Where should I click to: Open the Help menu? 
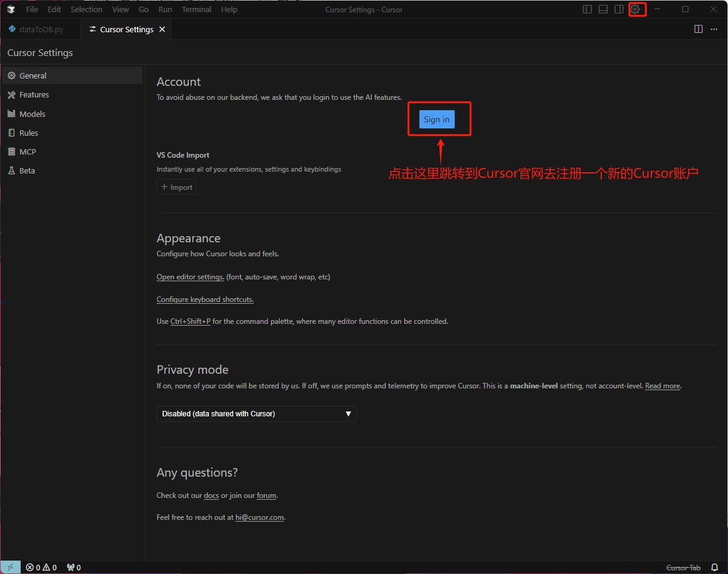229,9
